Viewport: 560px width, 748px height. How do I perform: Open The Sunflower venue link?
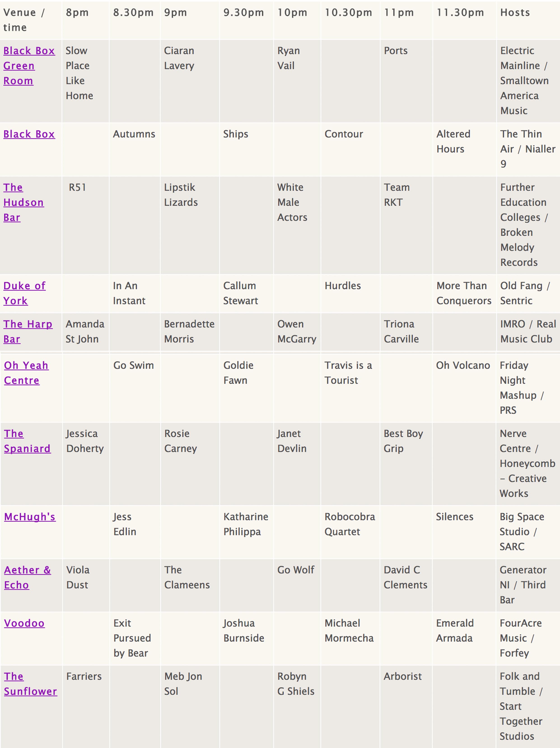click(x=30, y=684)
